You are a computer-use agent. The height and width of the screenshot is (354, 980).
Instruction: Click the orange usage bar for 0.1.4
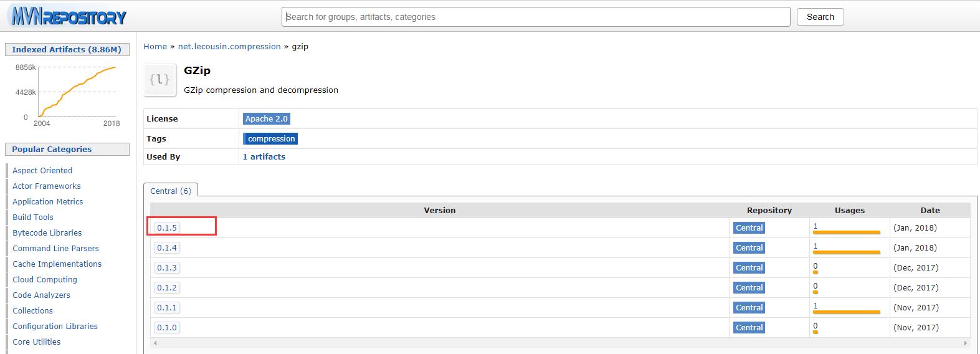[x=847, y=252]
